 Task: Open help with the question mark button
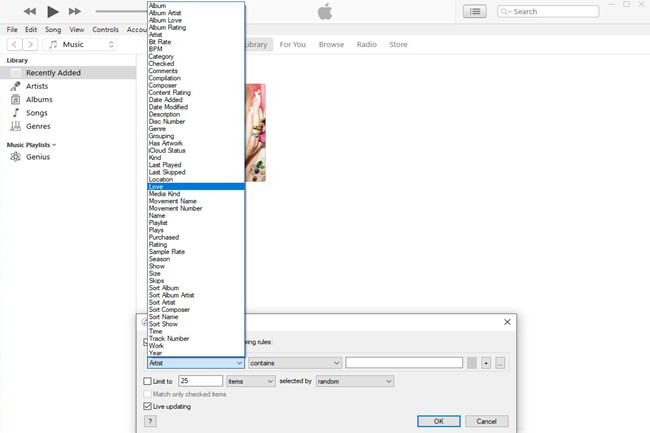click(x=150, y=421)
